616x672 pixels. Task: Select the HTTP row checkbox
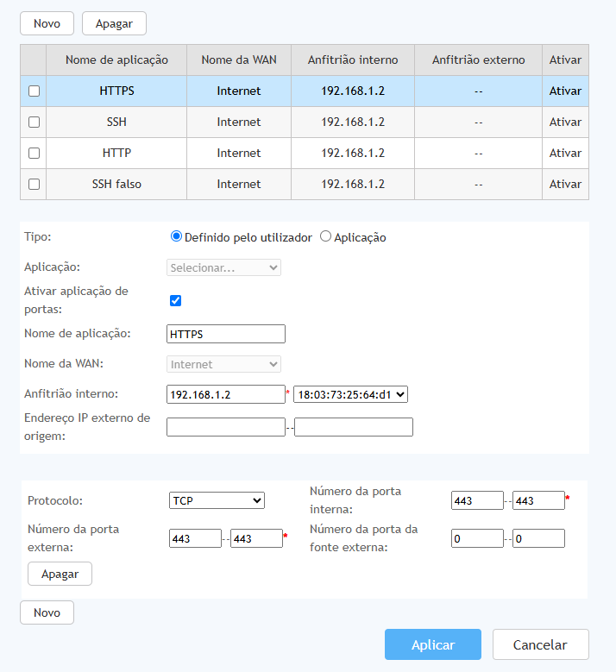(35, 154)
